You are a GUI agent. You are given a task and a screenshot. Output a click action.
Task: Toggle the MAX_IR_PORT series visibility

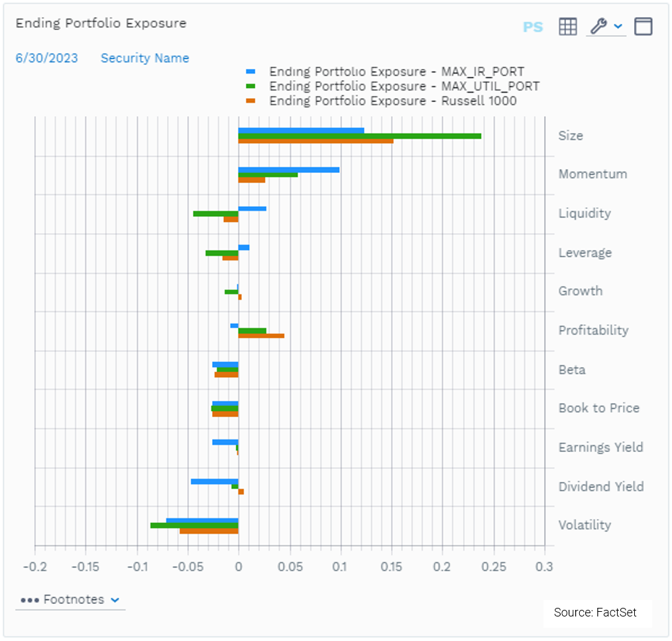pyautogui.click(x=397, y=71)
